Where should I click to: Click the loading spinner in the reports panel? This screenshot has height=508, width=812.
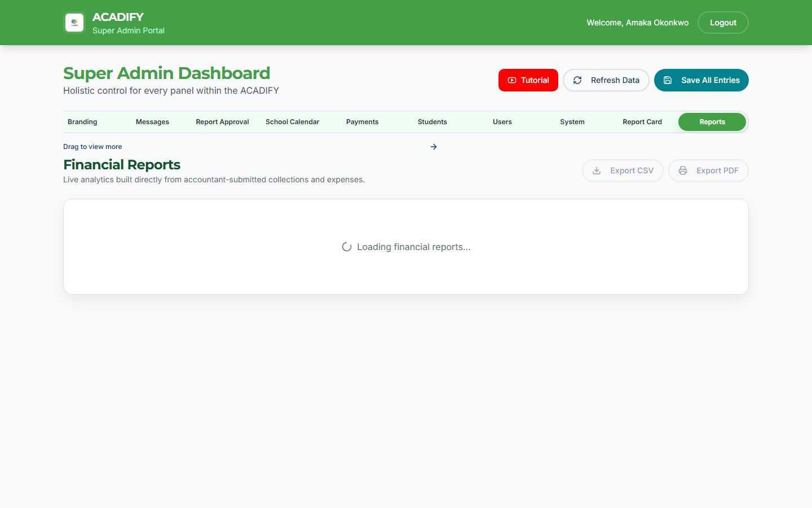click(x=346, y=247)
